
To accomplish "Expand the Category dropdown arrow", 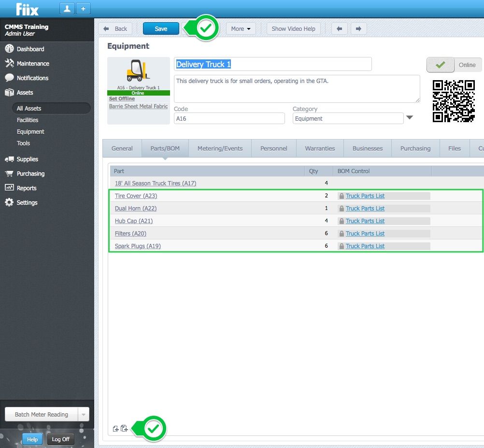I will point(410,117).
